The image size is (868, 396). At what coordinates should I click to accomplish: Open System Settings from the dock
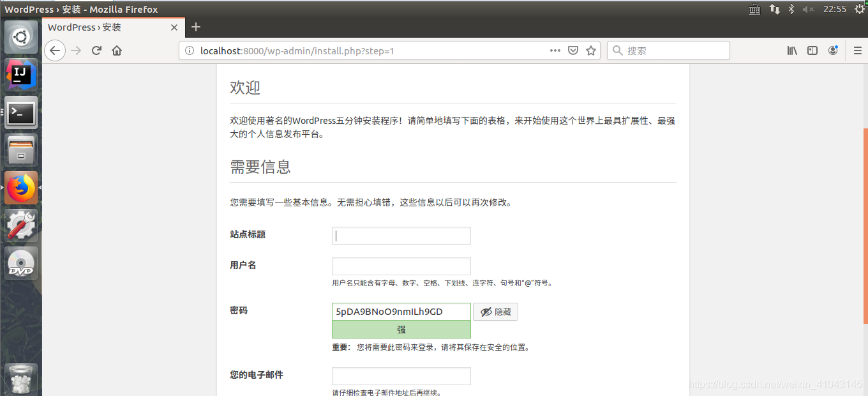click(x=21, y=226)
